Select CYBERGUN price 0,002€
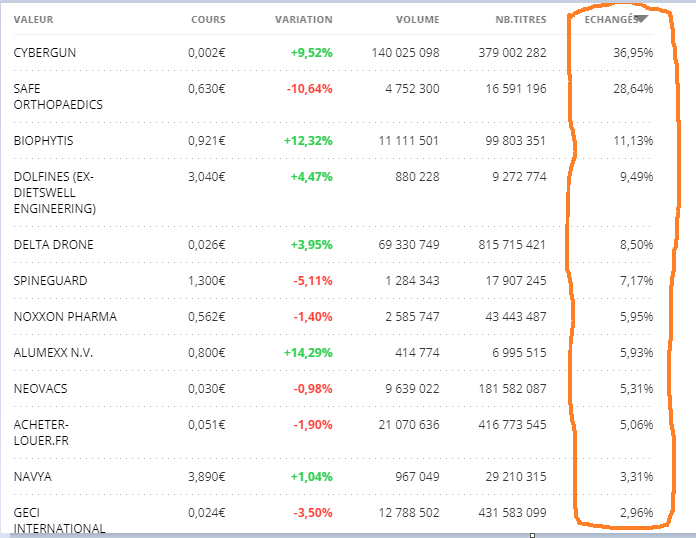Viewport: 696px width, 538px height. (x=207, y=53)
